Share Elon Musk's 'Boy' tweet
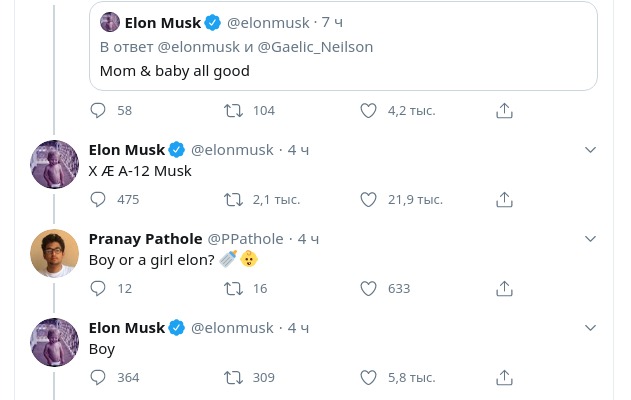This screenshot has height=400, width=631. (x=504, y=378)
